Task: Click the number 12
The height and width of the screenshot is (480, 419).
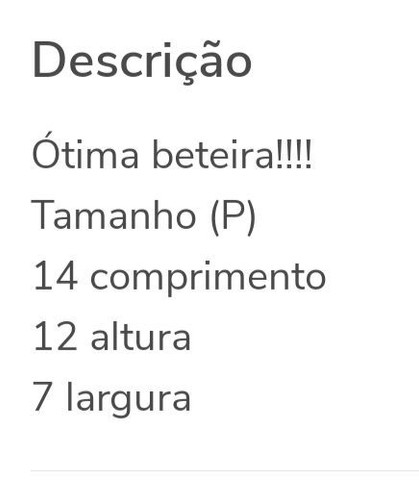Action: (56, 336)
